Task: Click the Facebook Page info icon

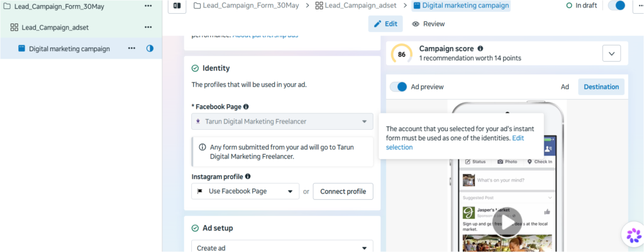Action: coord(246,106)
